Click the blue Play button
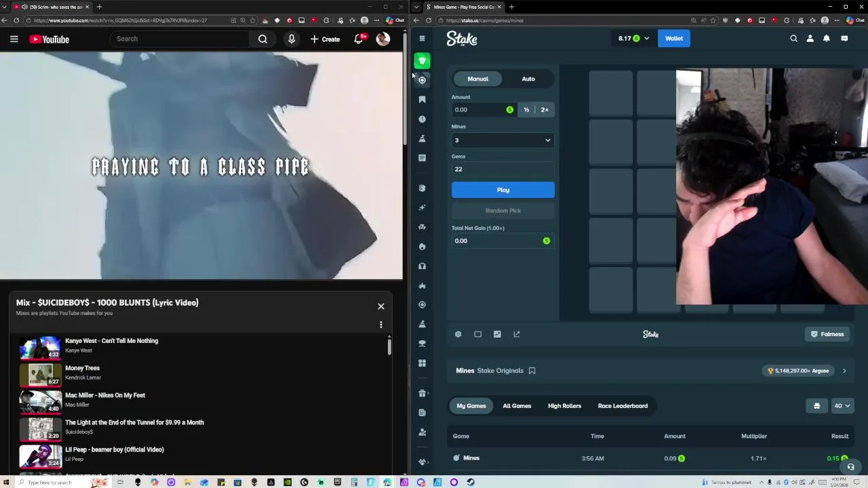This screenshot has width=868, height=488. point(502,190)
